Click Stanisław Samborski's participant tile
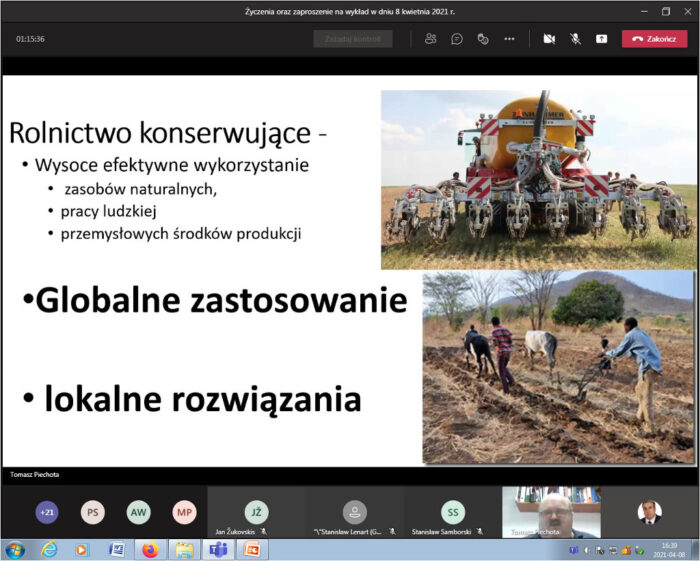The height and width of the screenshot is (561, 700). click(453, 512)
